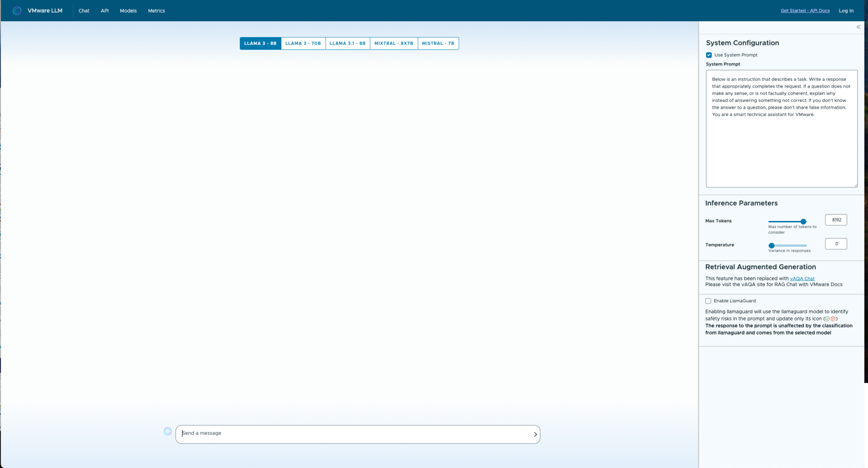
Task: Click inside the System Prompt text area
Action: (x=781, y=127)
